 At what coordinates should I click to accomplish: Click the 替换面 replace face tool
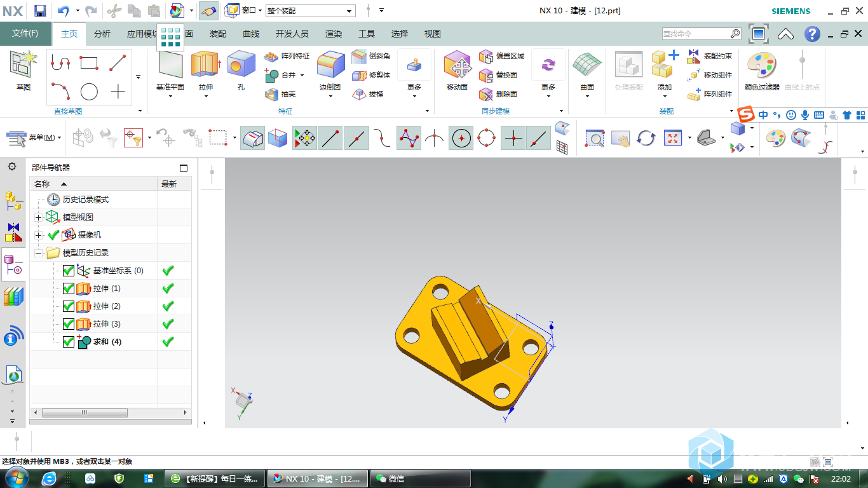tap(498, 75)
